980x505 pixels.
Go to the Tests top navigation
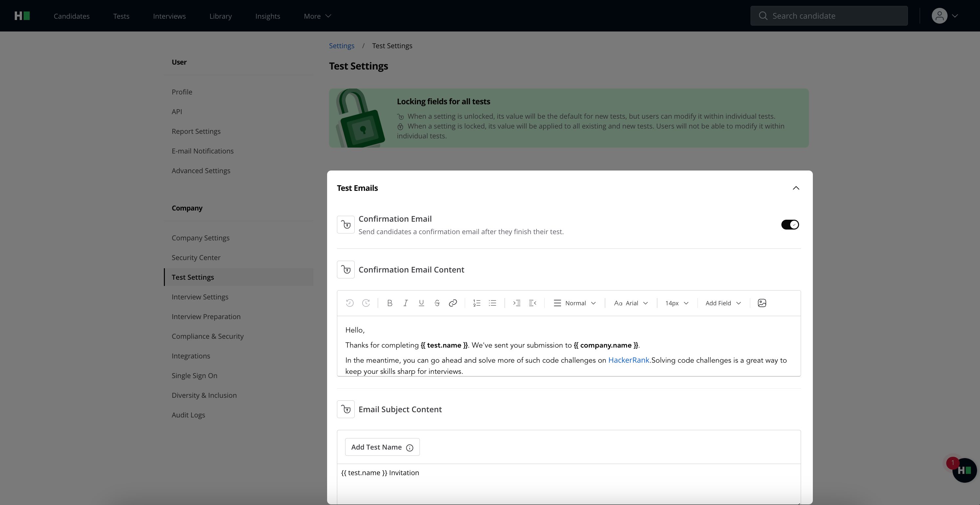(121, 16)
